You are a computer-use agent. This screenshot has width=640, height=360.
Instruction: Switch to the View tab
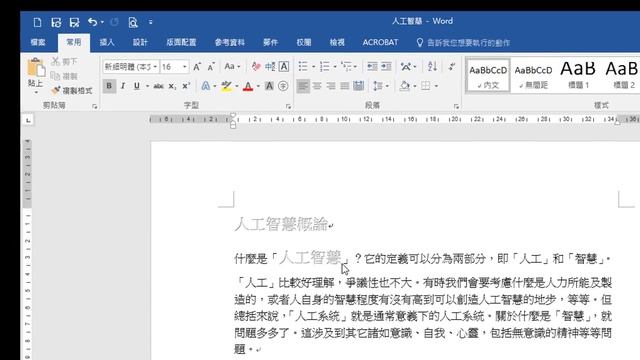(x=337, y=42)
